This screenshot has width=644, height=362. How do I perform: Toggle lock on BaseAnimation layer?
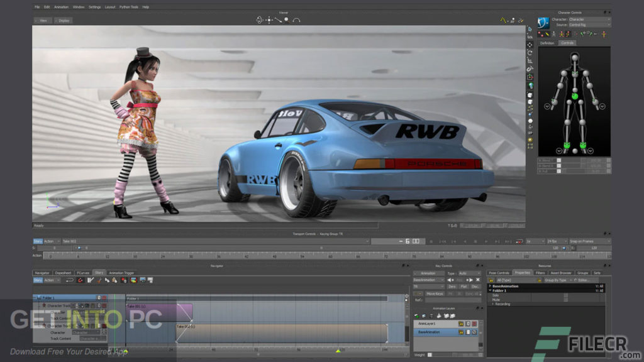tap(461, 332)
